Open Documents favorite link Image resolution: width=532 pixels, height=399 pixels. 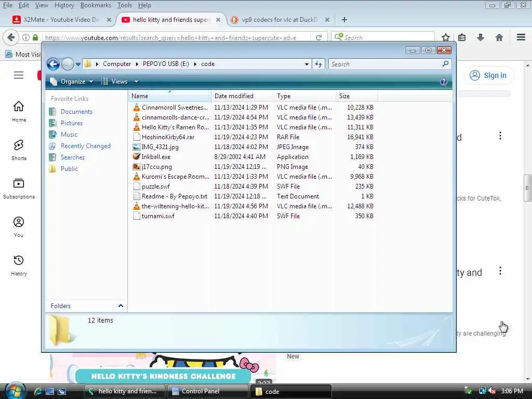pyautogui.click(x=76, y=112)
